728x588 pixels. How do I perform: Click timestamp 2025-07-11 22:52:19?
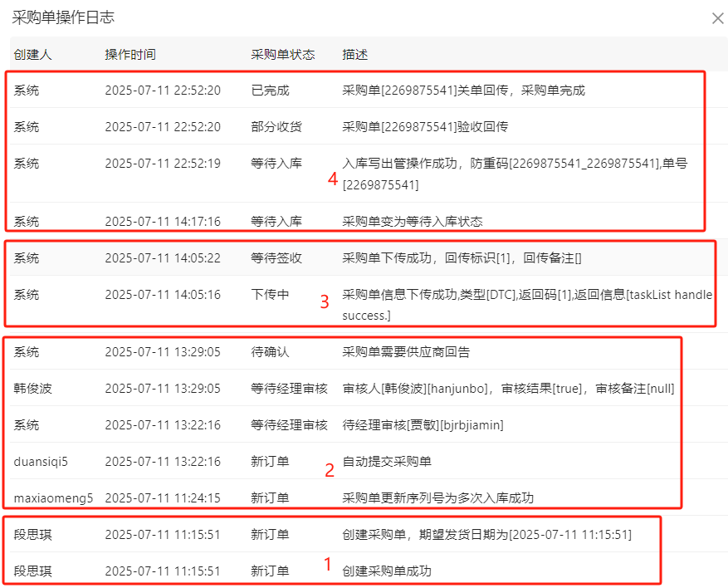tap(163, 164)
